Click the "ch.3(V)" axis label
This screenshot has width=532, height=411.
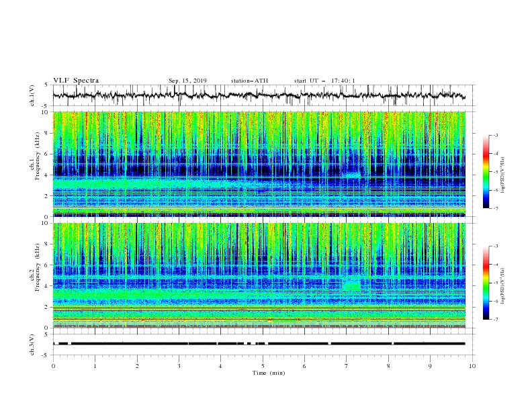[32, 345]
